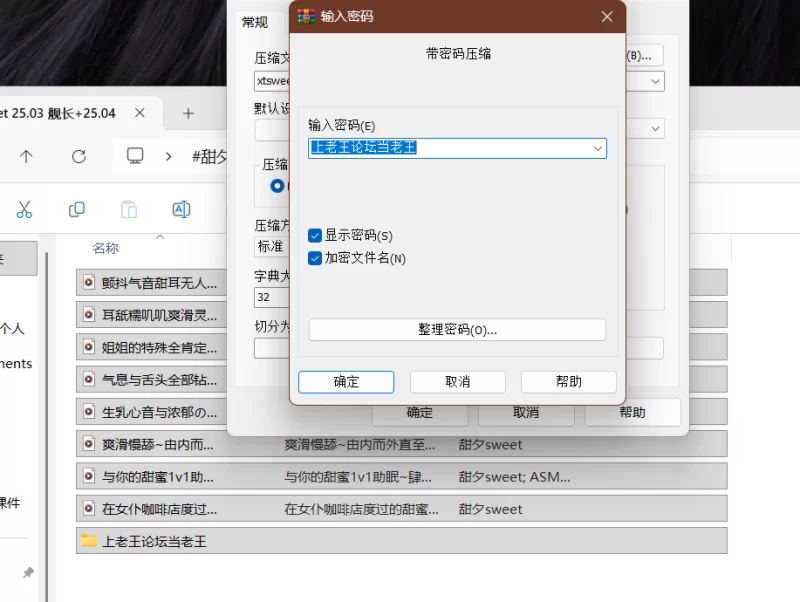
Task: Click the 名称 column header
Action: 106,248
